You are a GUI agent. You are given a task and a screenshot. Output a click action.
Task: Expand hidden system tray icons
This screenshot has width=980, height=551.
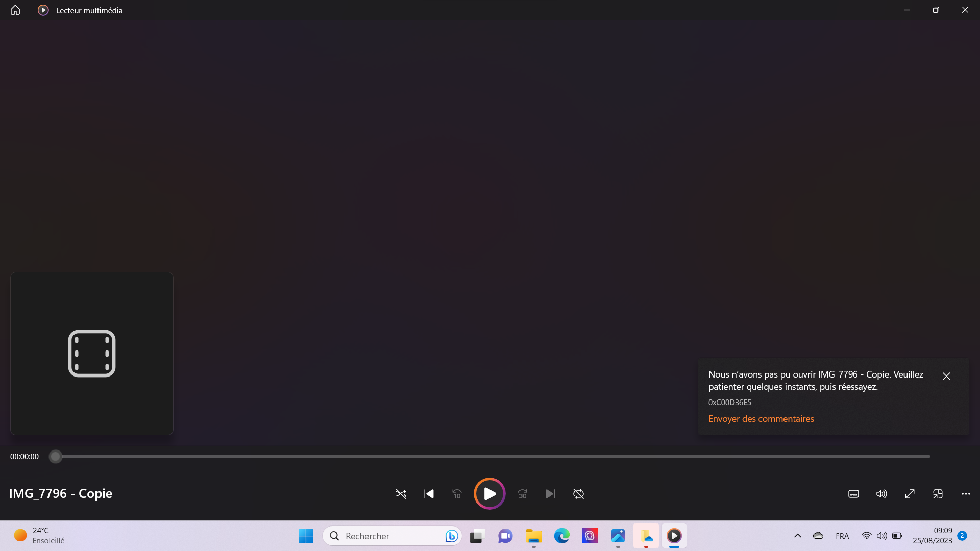pos(798,536)
